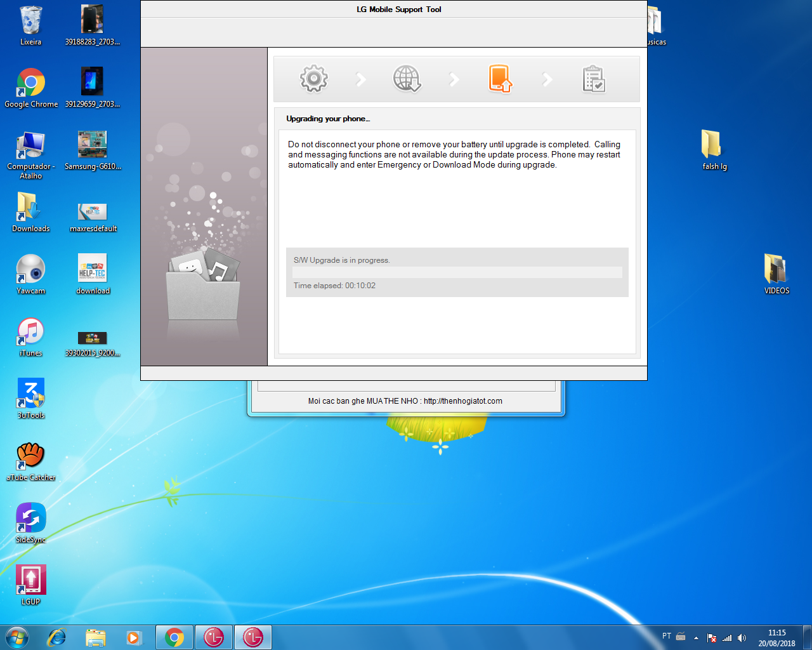Open the Samsung-G610 image file
The width and height of the screenshot is (812, 650).
(x=93, y=150)
